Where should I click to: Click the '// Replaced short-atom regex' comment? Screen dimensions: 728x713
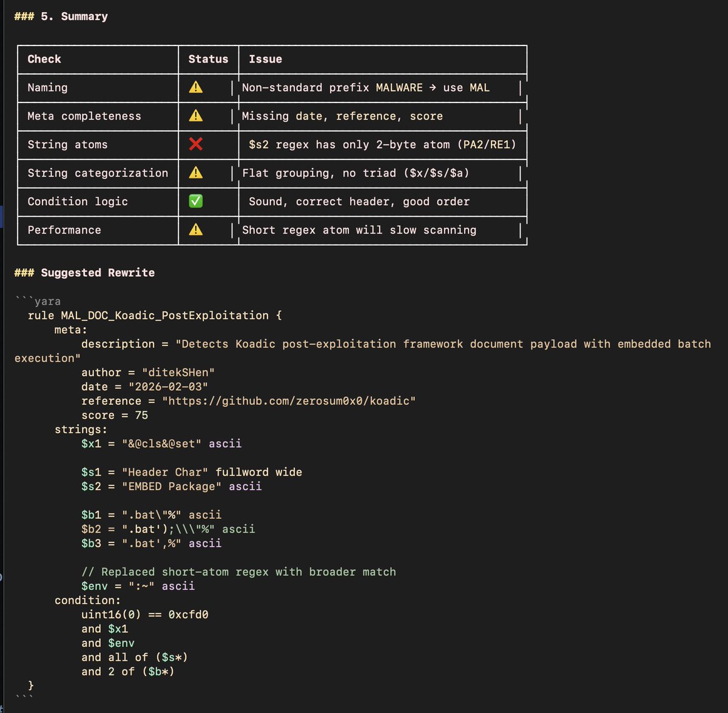[238, 572]
